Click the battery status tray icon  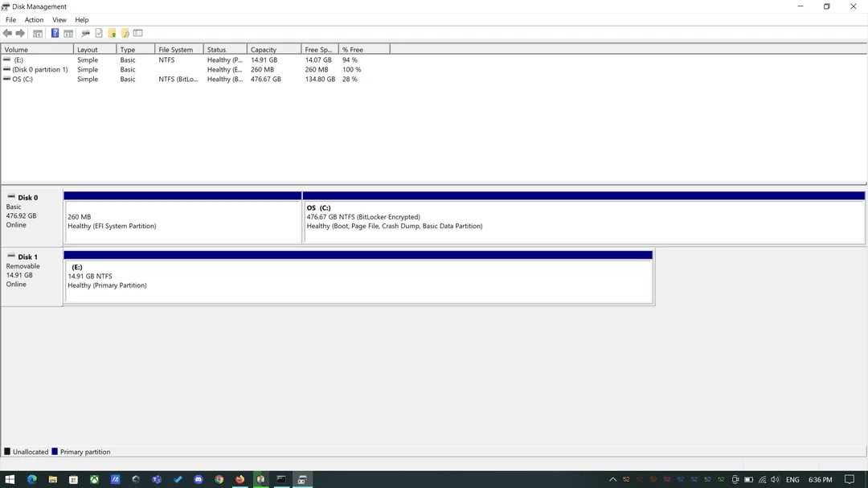748,479
